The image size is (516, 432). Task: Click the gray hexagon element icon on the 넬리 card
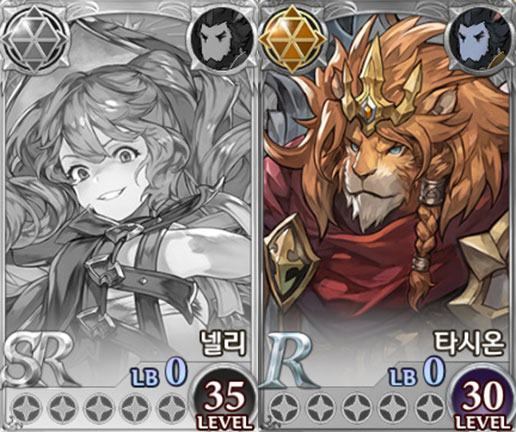[35, 39]
